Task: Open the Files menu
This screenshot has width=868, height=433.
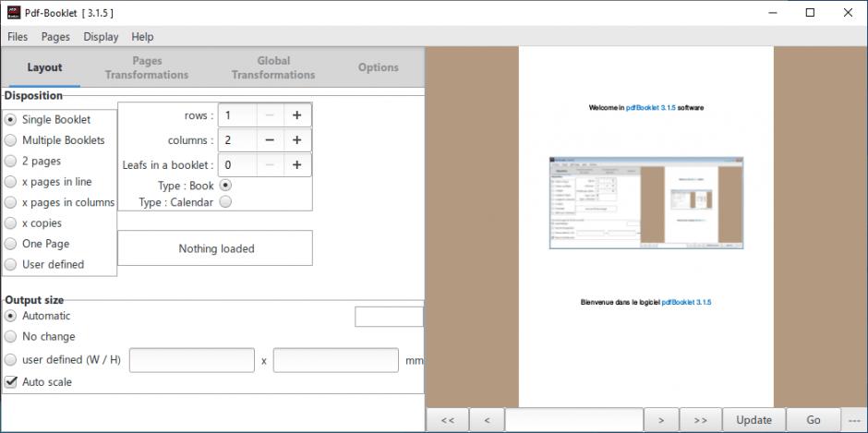Action: click(x=18, y=37)
